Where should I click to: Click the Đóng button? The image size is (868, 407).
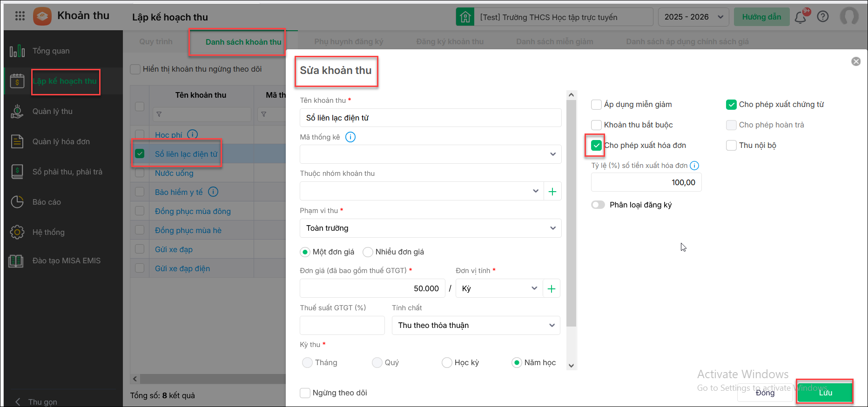765,393
